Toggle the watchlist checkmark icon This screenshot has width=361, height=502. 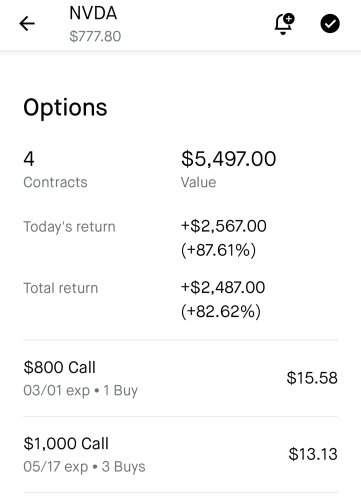(x=330, y=24)
